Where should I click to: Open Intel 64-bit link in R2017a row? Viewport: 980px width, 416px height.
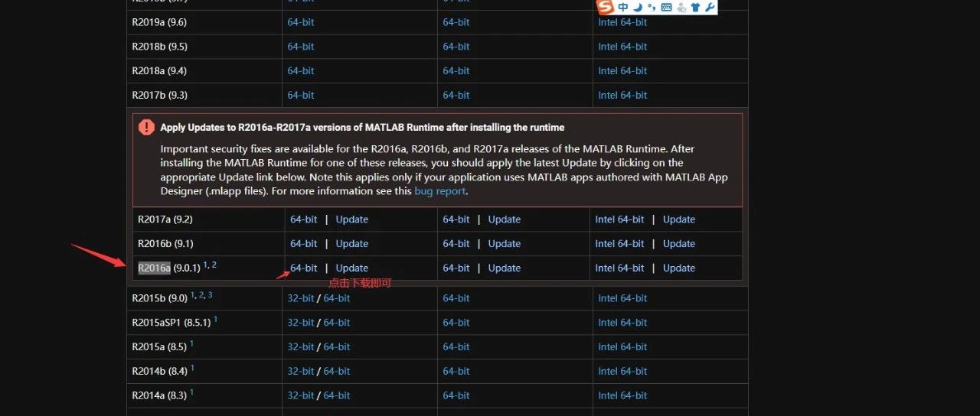(x=619, y=219)
